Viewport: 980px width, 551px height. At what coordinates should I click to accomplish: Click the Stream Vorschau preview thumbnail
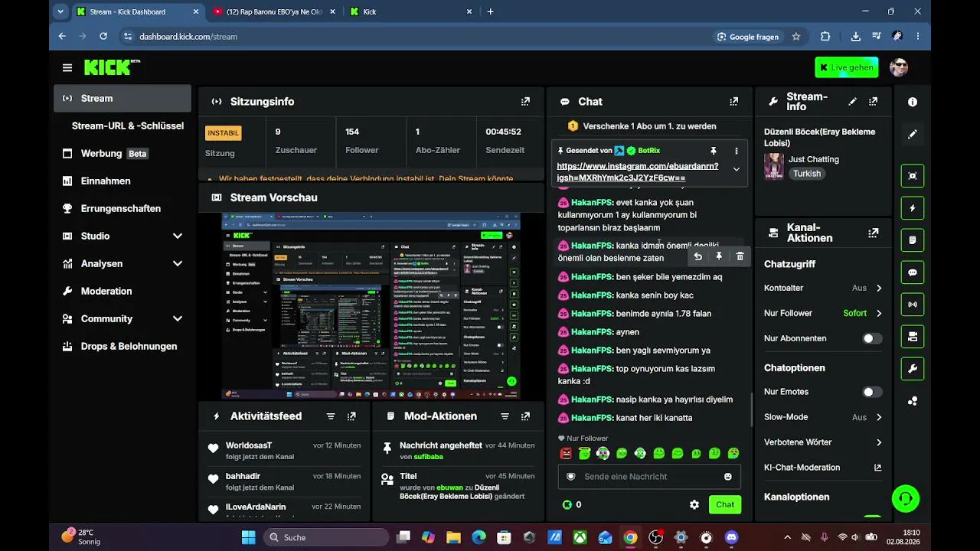(371, 306)
